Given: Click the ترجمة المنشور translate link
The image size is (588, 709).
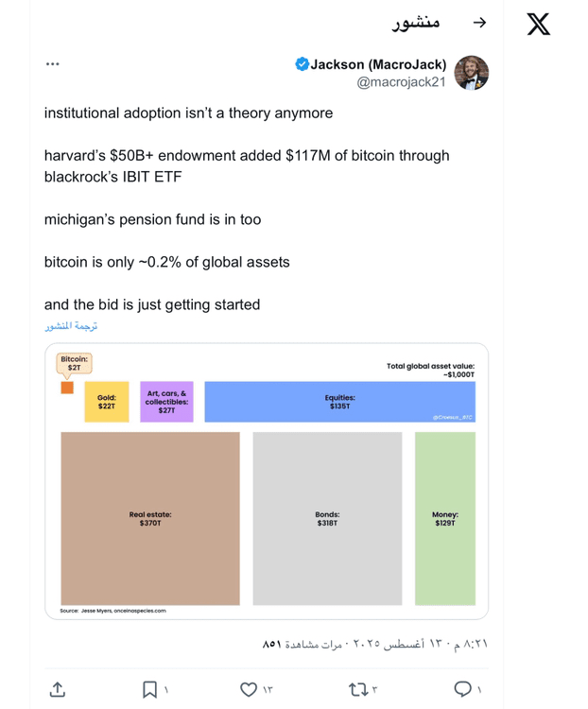Looking at the screenshot, I should tap(71, 326).
